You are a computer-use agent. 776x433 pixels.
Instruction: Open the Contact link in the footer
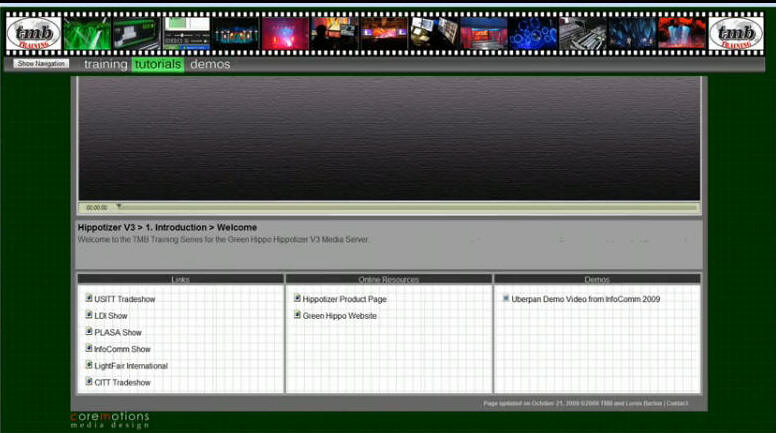(677, 403)
